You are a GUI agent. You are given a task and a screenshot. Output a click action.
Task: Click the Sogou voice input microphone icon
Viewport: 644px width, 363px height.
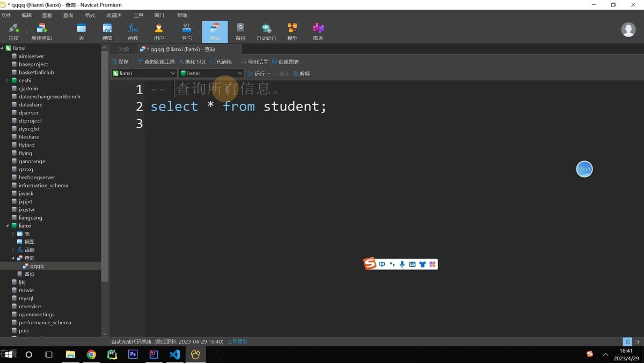(402, 264)
